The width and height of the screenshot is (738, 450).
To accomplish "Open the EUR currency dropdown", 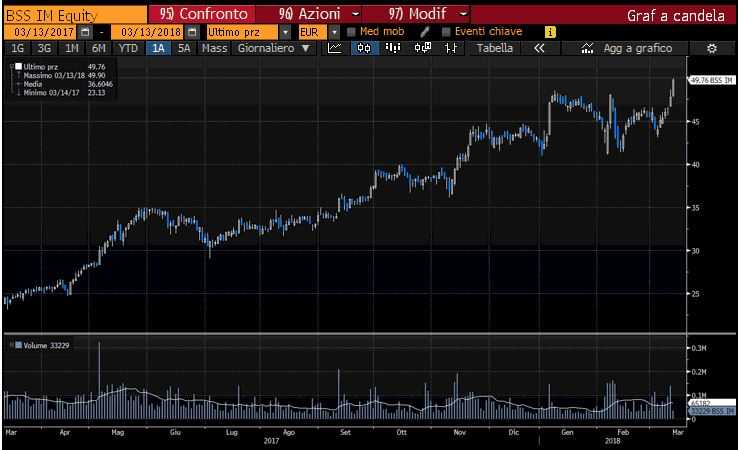I will 334,32.
